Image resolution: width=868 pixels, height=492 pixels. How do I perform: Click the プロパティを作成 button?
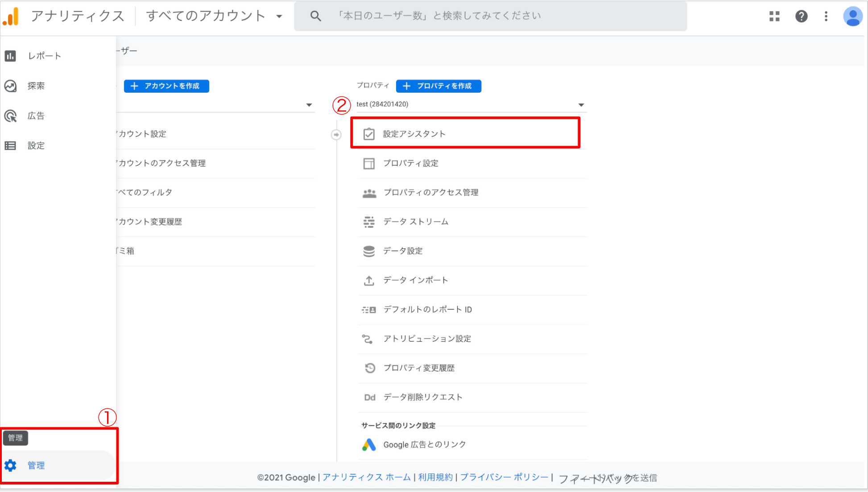tap(438, 86)
